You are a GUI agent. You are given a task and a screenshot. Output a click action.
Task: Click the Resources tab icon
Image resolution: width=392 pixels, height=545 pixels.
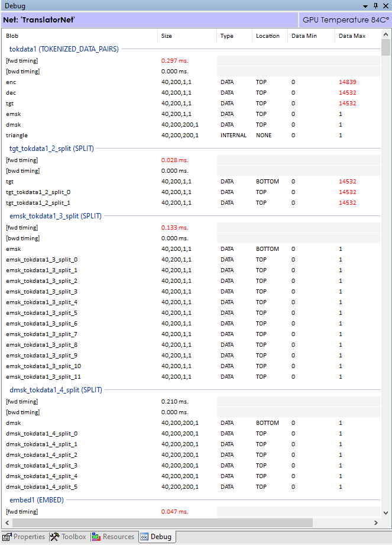coord(96,537)
